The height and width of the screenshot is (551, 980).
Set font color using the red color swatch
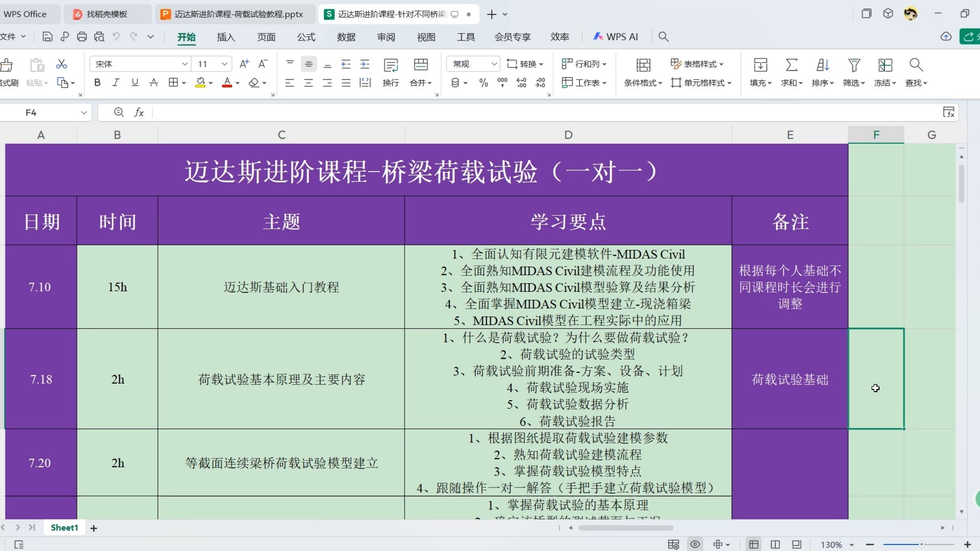[227, 82]
